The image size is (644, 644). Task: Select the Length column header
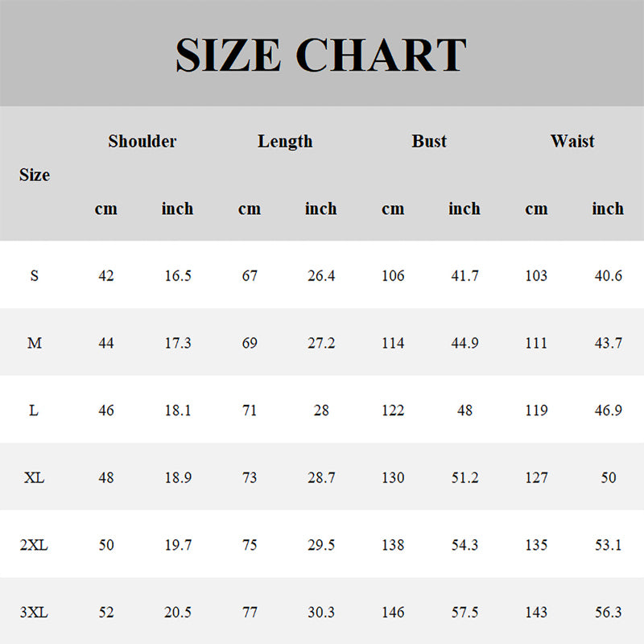(285, 142)
